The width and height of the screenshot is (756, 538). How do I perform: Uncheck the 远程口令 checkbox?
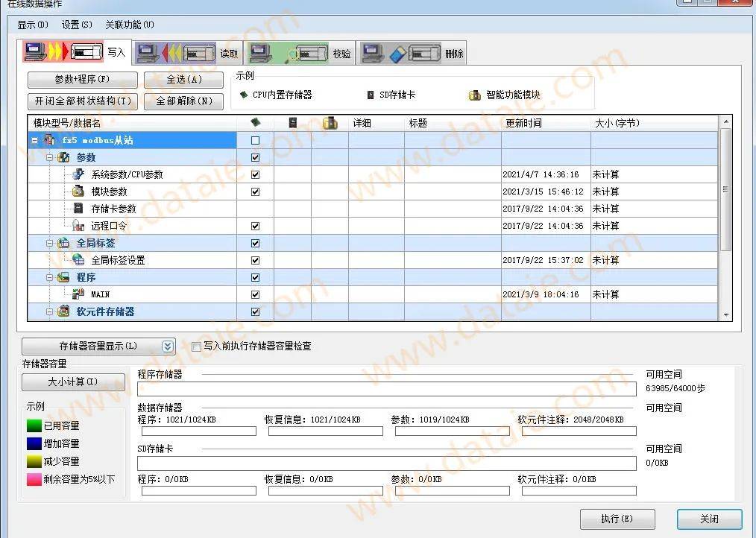pos(256,226)
